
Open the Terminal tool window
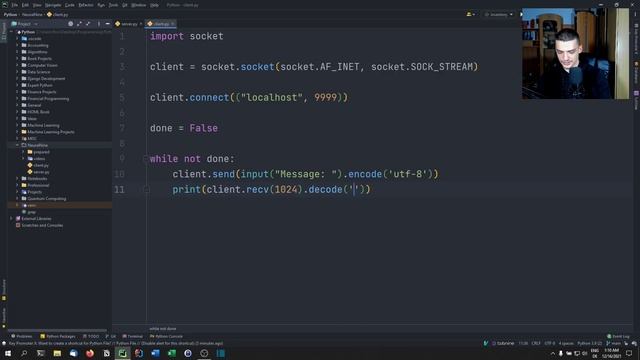pyautogui.click(x=133, y=336)
